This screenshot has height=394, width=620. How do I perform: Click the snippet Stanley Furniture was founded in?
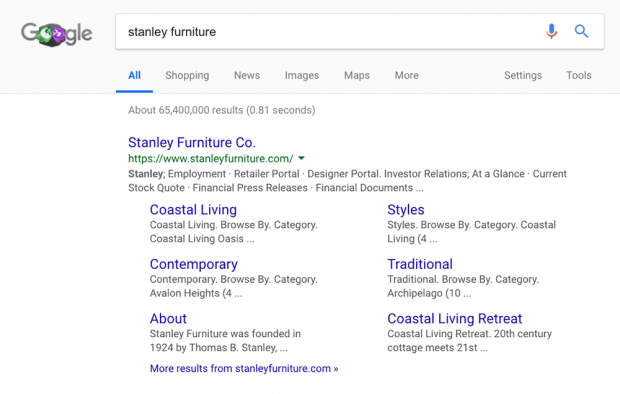click(225, 334)
